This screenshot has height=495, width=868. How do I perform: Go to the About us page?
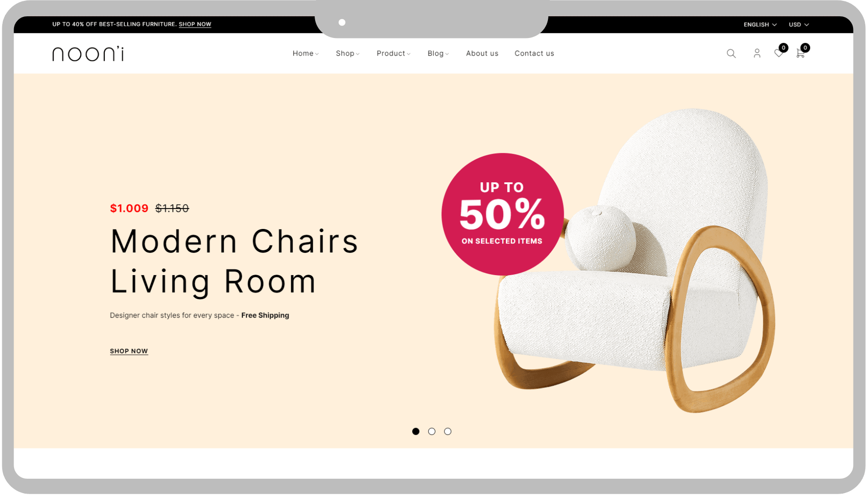pyautogui.click(x=482, y=53)
